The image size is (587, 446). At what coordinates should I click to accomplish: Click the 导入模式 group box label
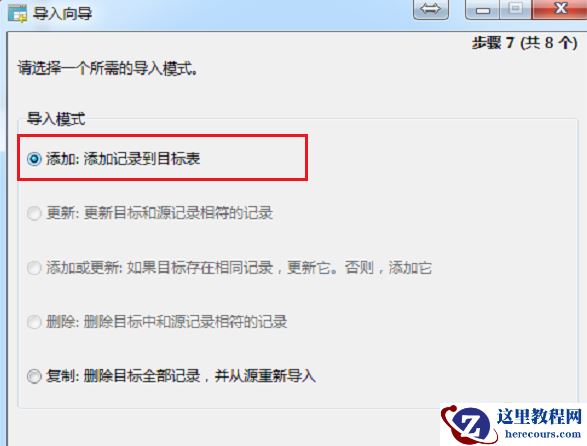[x=55, y=119]
